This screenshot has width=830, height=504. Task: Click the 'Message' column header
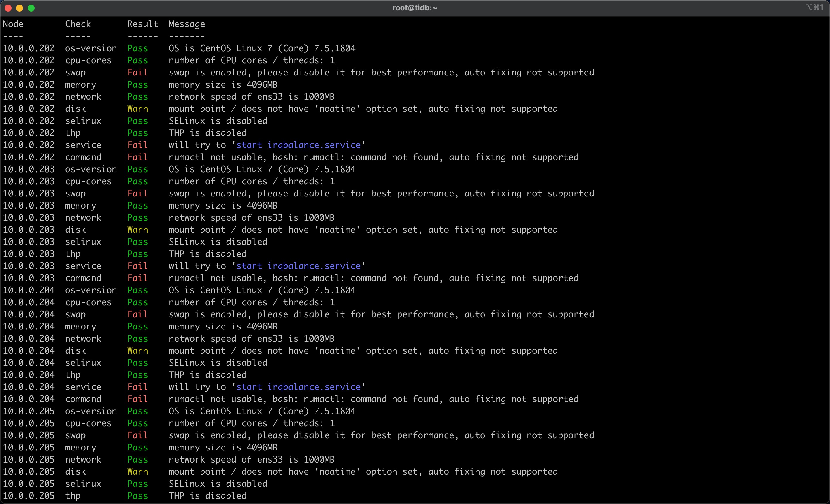(x=187, y=24)
